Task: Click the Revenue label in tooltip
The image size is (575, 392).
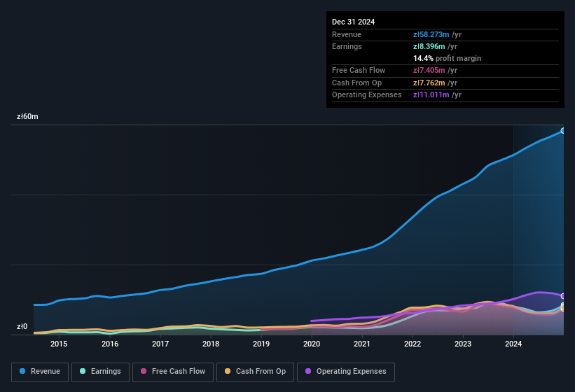Action: coord(347,34)
